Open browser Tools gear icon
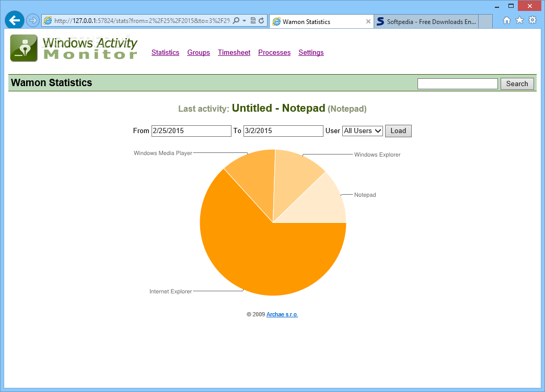545x392 pixels. (532, 20)
